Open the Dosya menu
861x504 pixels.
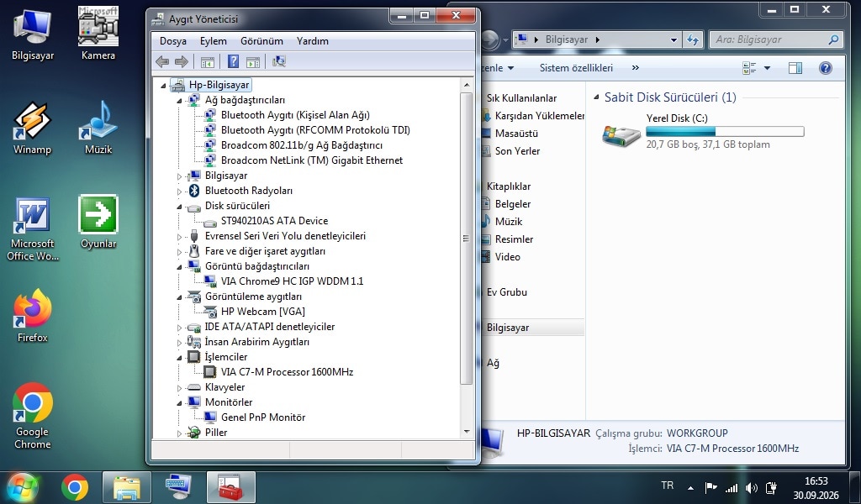[x=173, y=41]
